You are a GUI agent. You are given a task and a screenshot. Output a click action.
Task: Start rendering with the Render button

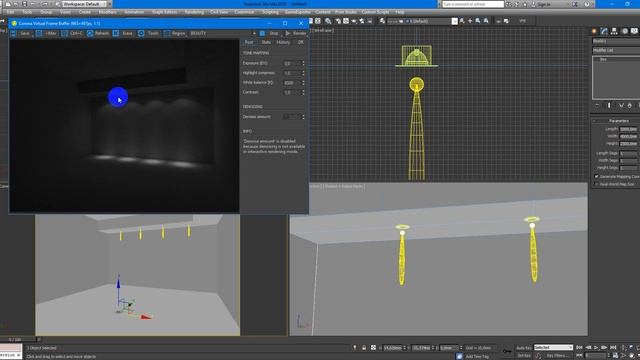point(296,33)
